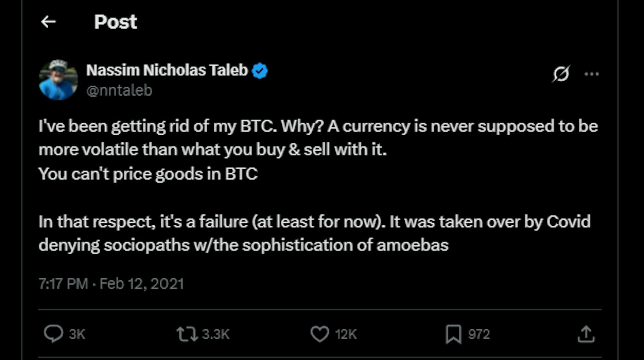Image resolution: width=644 pixels, height=360 pixels.
Task: Click the 972 bookmarks count
Action: pos(479,334)
